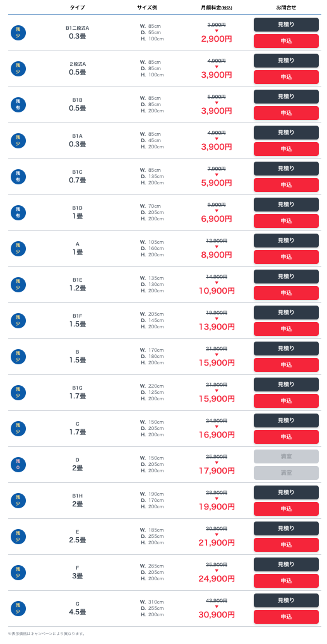Viewport: 327px width, 644px height.
Task: Click 申込 for B1D 1畳 unit
Action: (286, 221)
